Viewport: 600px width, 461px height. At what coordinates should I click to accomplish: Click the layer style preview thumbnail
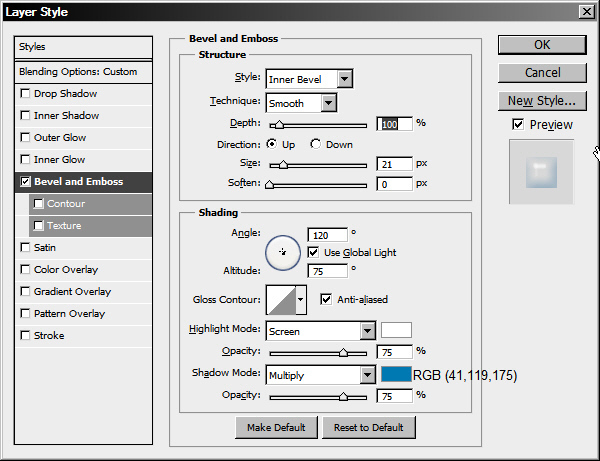tap(541, 172)
